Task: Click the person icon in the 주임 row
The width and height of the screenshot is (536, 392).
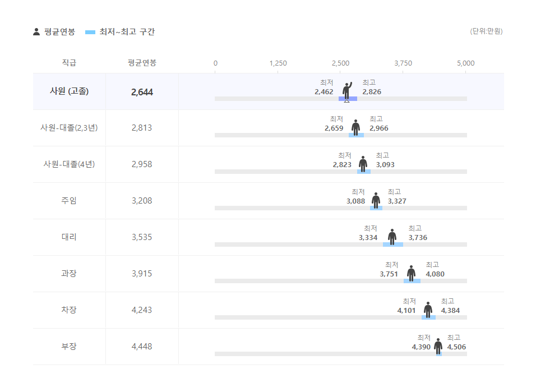Action: [376, 200]
